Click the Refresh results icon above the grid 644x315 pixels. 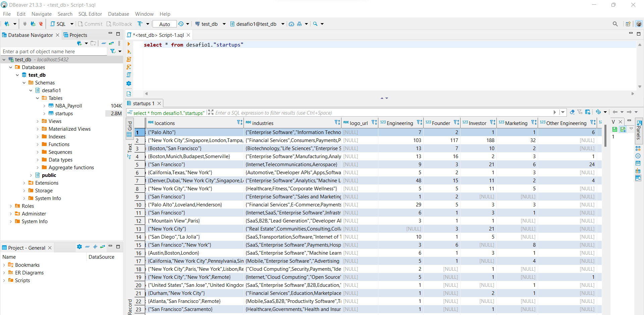coord(599,112)
